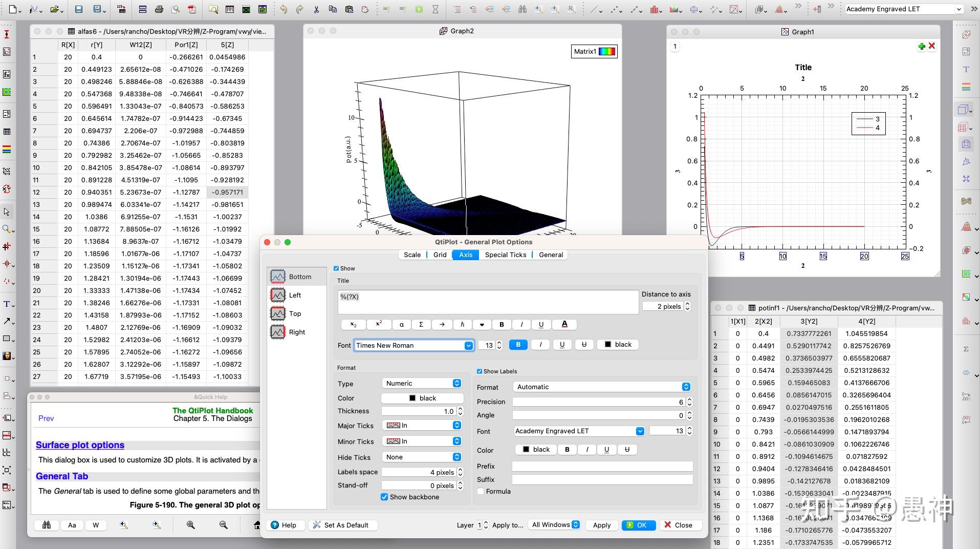Open the Times New Roman font dropdown
Viewport: 980px width, 549px height.
click(468, 346)
